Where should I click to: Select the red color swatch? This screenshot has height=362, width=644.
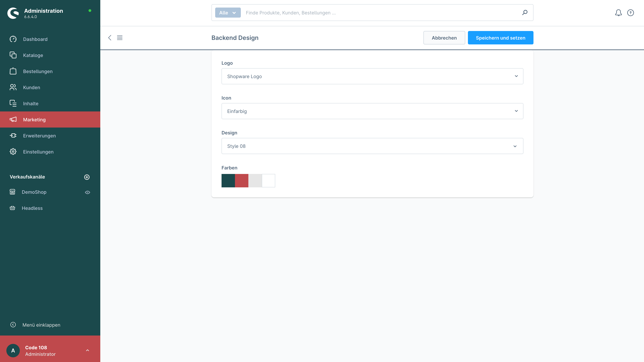point(241,181)
